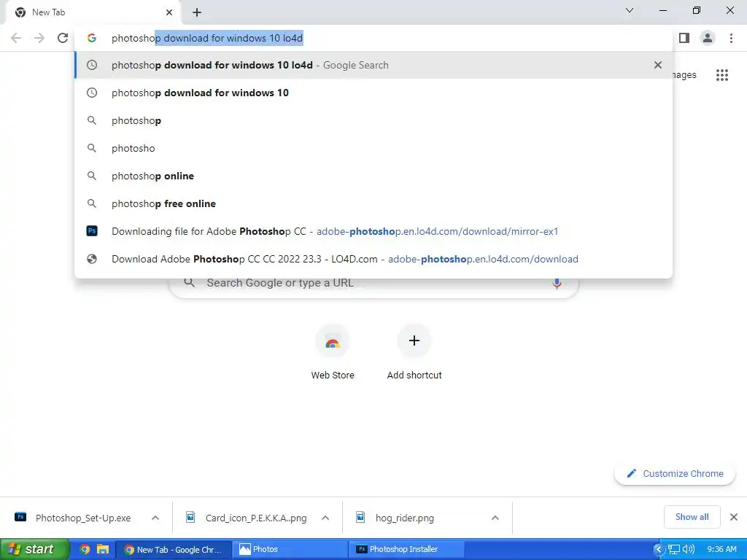Screen dimensions: 747x560
Task: Select suggestion 'photoshop download for windows 10 lo4d'
Action: [373, 65]
